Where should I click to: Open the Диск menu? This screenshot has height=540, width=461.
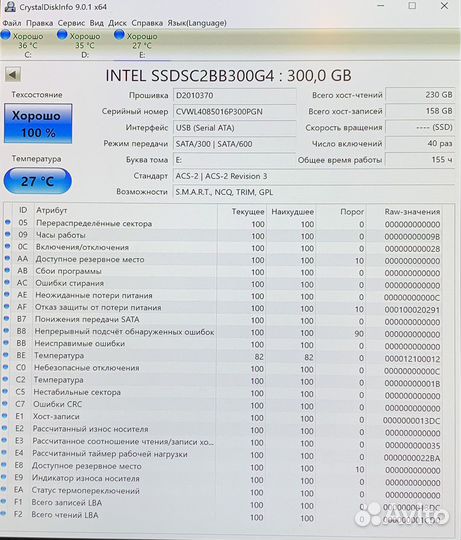coord(117,23)
